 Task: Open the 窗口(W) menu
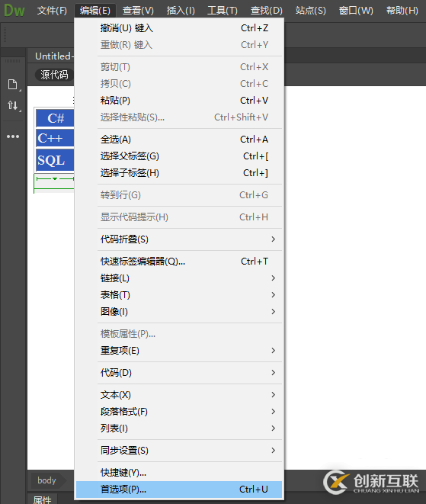click(x=356, y=11)
